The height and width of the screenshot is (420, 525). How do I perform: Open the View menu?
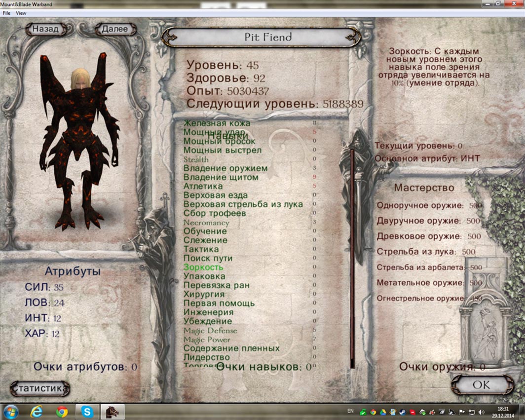(21, 13)
